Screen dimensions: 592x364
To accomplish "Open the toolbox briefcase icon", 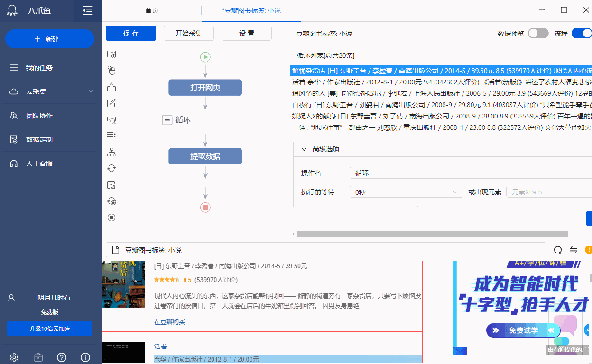I will pyautogui.click(x=38, y=357).
